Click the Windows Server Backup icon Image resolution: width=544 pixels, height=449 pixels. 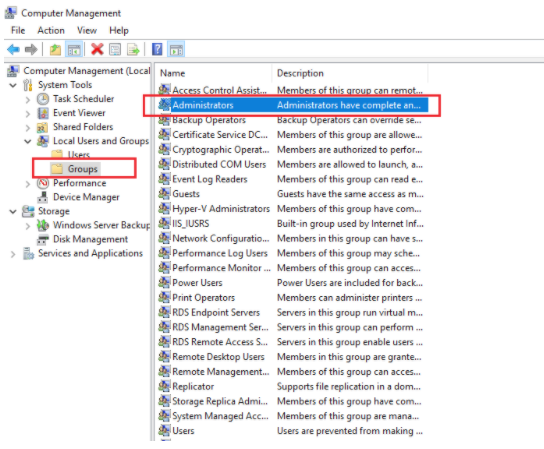(x=43, y=225)
